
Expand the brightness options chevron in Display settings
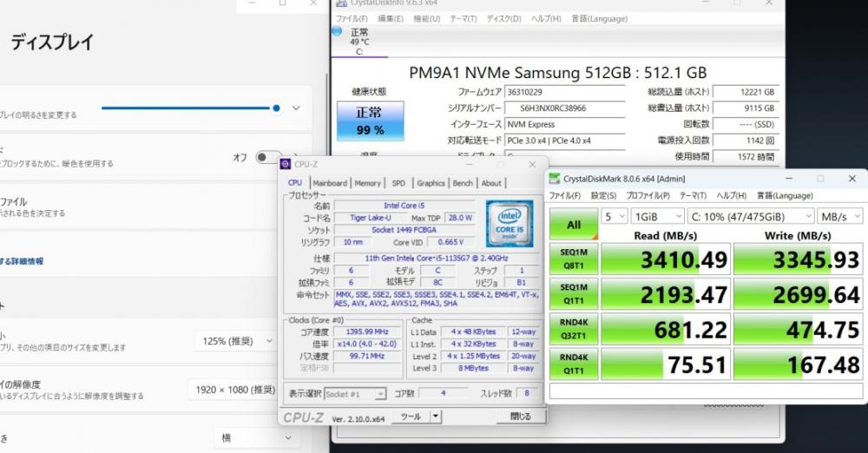click(296, 108)
